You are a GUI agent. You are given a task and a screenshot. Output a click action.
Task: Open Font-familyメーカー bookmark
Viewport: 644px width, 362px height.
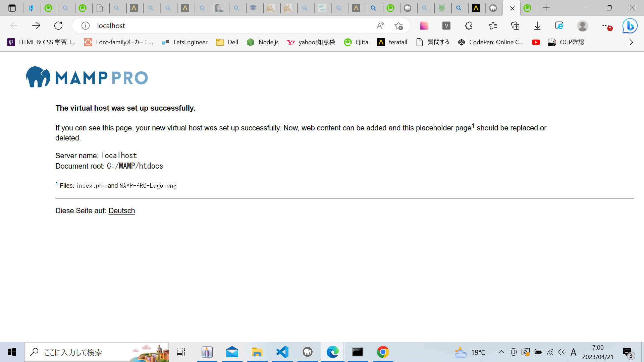(x=119, y=42)
